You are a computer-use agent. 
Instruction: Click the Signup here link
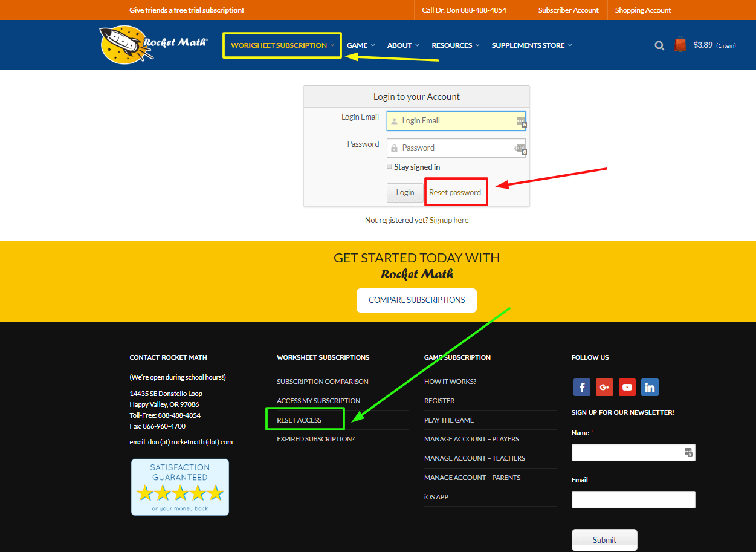448,220
